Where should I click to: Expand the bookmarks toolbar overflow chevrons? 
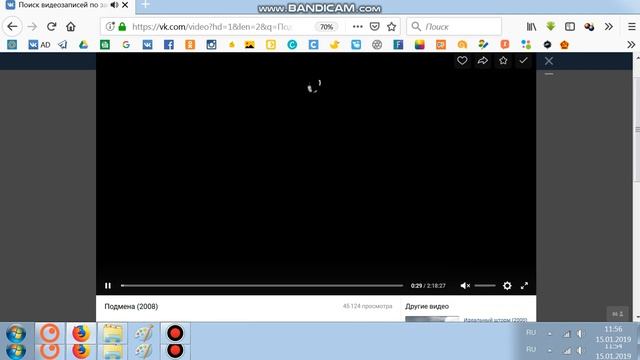(631, 44)
